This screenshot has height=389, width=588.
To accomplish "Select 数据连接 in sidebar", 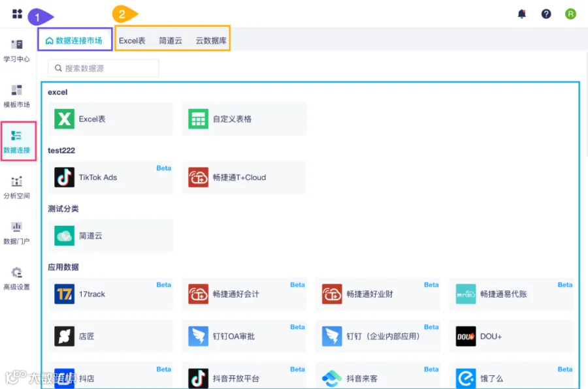I will [x=16, y=142].
